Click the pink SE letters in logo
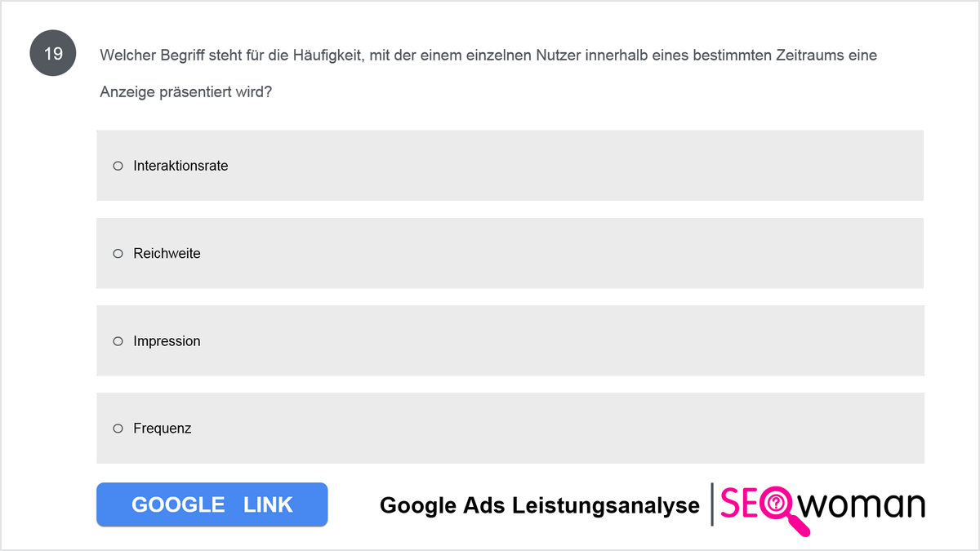Image resolution: width=980 pixels, height=551 pixels. click(737, 504)
